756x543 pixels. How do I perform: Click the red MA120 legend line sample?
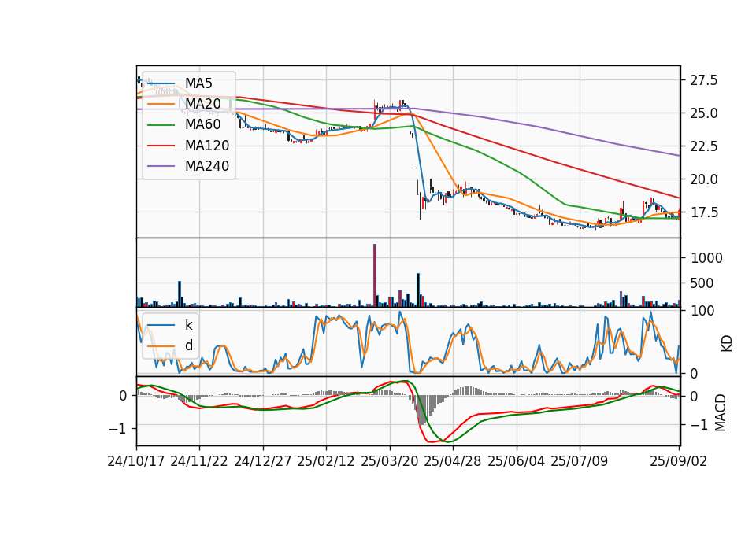coord(161,146)
